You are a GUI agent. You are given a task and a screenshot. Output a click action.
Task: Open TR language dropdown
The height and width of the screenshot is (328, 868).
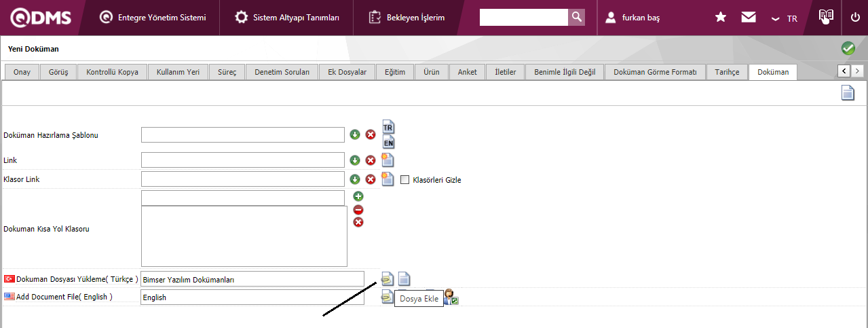coord(785,18)
